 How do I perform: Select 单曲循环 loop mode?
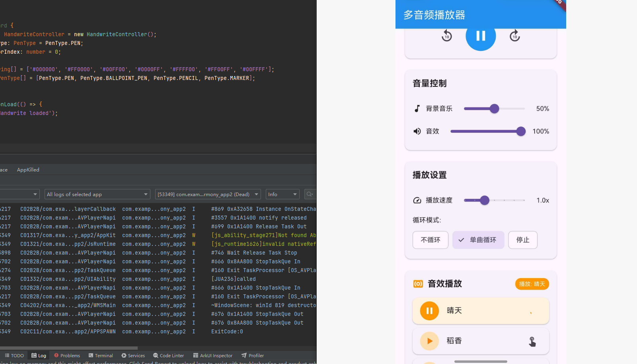pyautogui.click(x=478, y=240)
